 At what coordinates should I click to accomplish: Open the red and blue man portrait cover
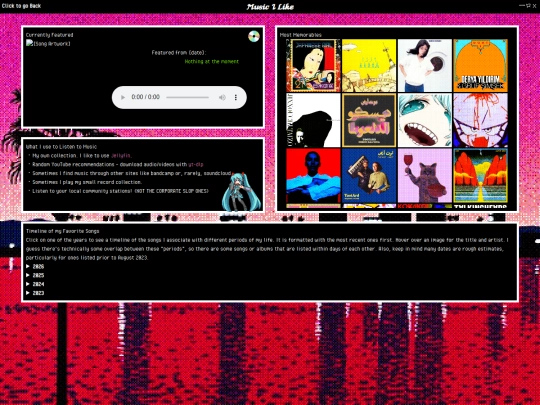(x=313, y=176)
